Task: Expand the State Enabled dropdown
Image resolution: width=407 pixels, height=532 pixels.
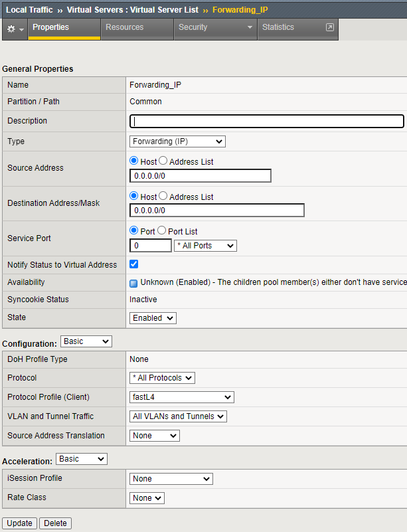Action: (153, 318)
